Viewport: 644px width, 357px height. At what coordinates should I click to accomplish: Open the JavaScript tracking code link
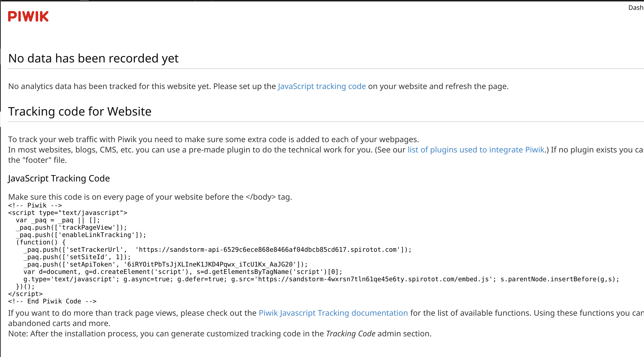pos(322,86)
